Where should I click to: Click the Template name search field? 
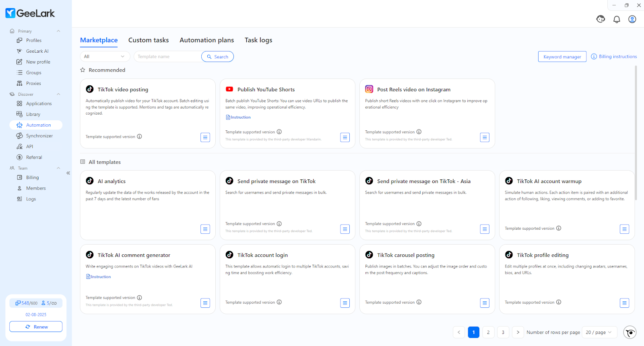(x=167, y=57)
